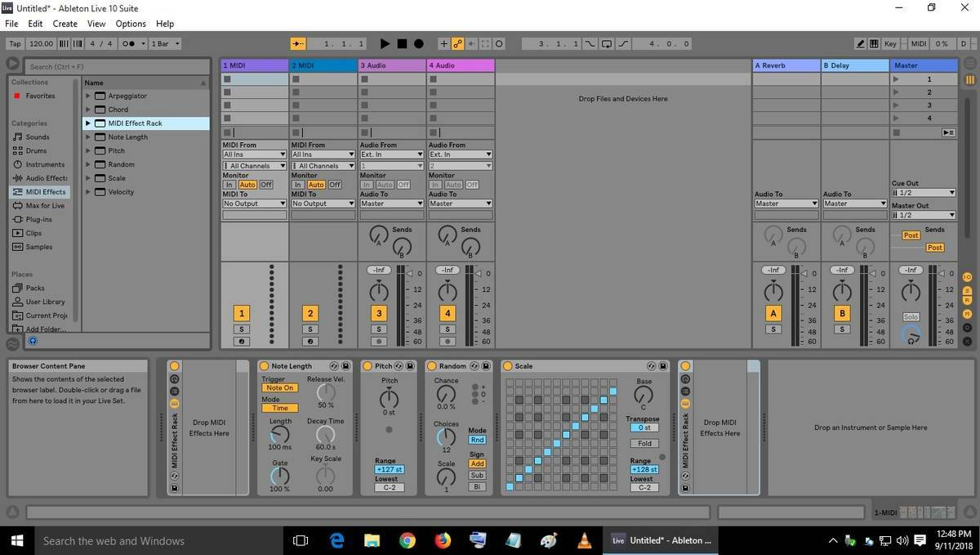The image size is (980, 555).
Task: Toggle Note Length device activator
Action: [x=265, y=366]
